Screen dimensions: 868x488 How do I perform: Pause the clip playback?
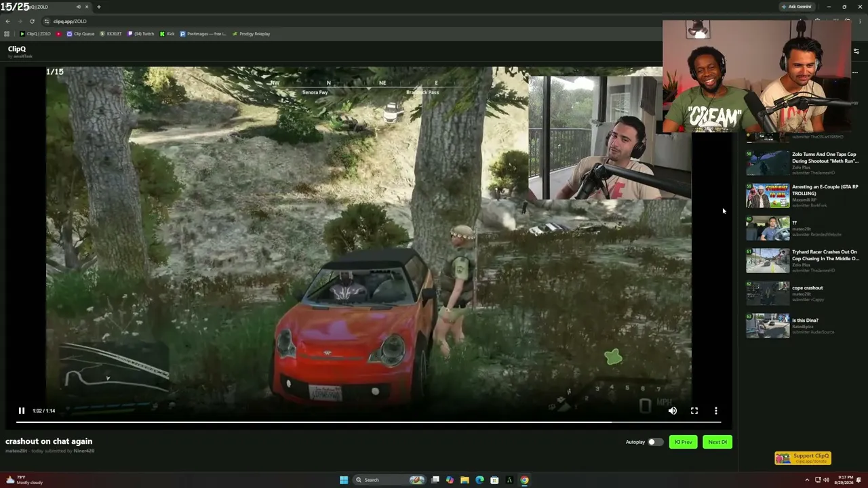[x=21, y=411]
